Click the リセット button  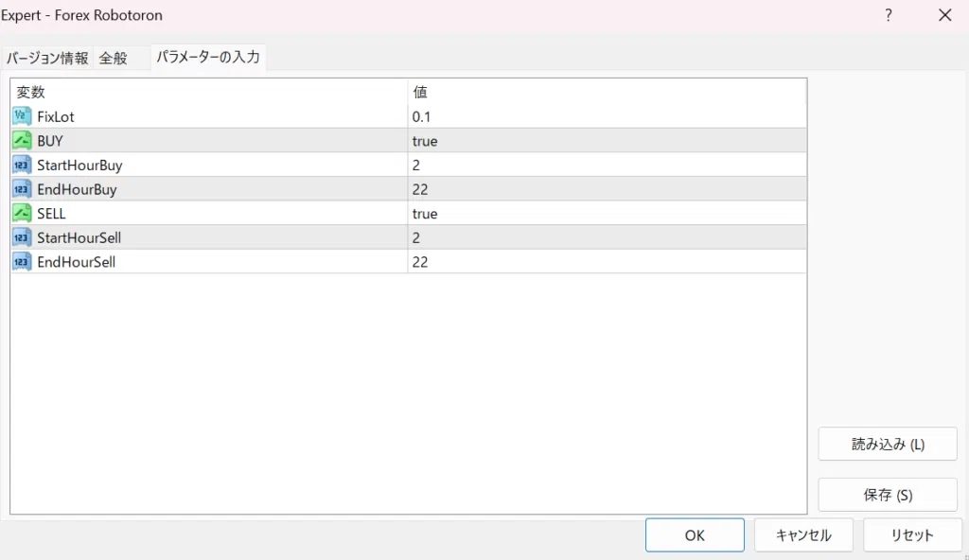pos(912,535)
